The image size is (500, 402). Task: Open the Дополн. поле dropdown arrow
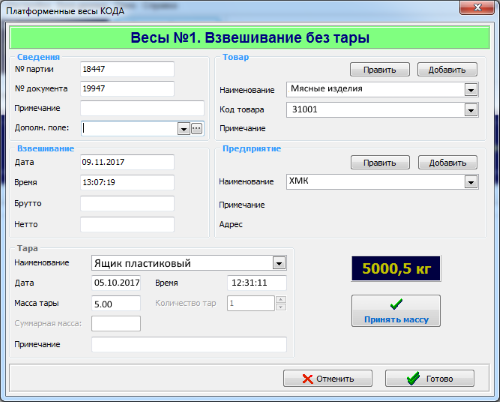184,128
